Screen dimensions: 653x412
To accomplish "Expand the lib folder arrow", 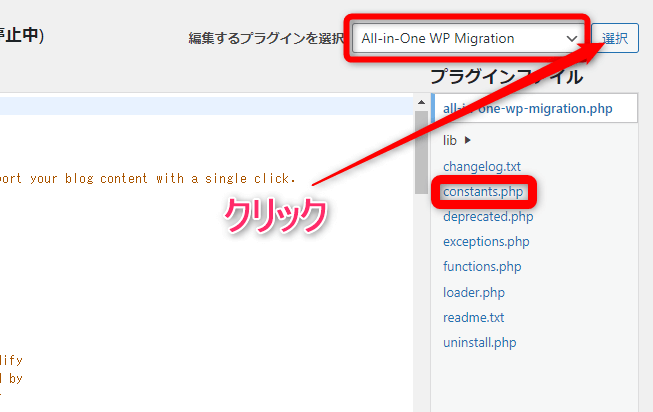I will click(x=467, y=140).
